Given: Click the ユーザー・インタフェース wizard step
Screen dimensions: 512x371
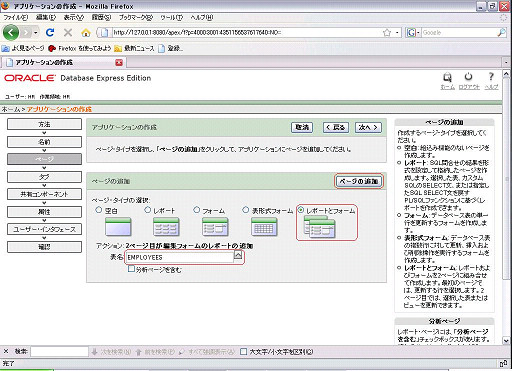Looking at the screenshot, I should (x=44, y=229).
